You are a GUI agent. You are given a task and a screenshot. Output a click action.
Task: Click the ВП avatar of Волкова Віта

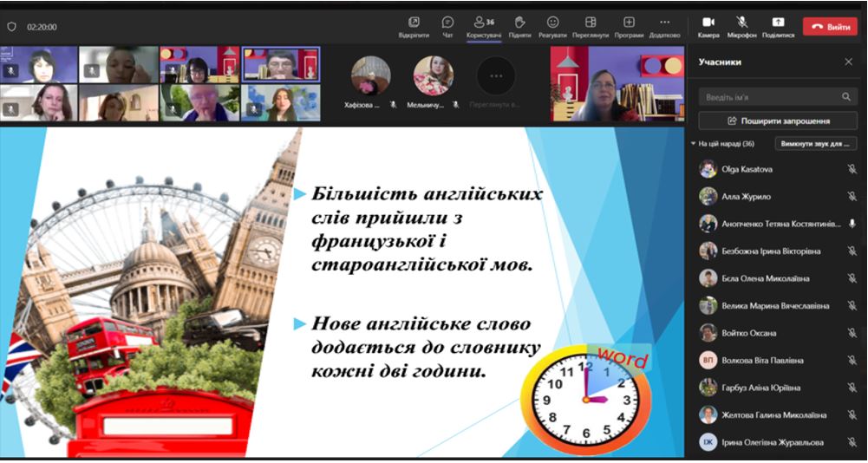(708, 361)
